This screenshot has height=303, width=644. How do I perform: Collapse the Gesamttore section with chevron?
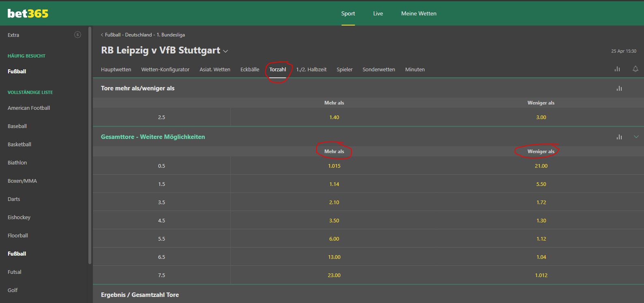[x=636, y=137]
